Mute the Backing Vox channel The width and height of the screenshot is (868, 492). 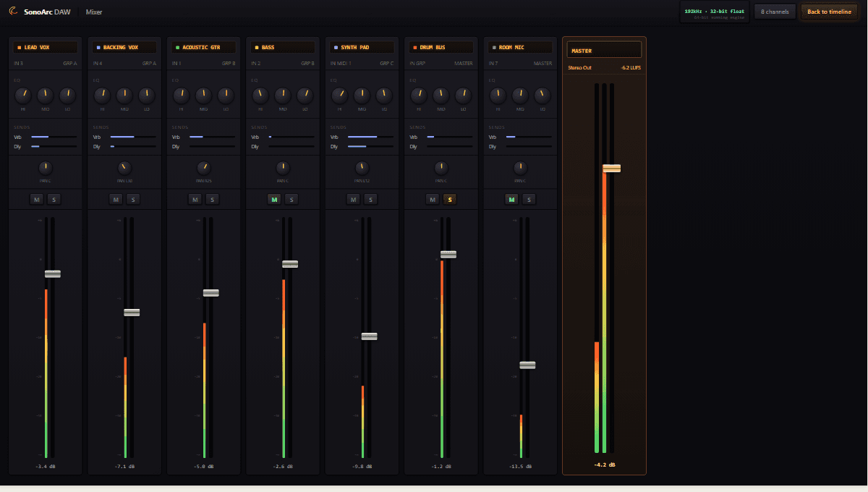[x=116, y=199]
